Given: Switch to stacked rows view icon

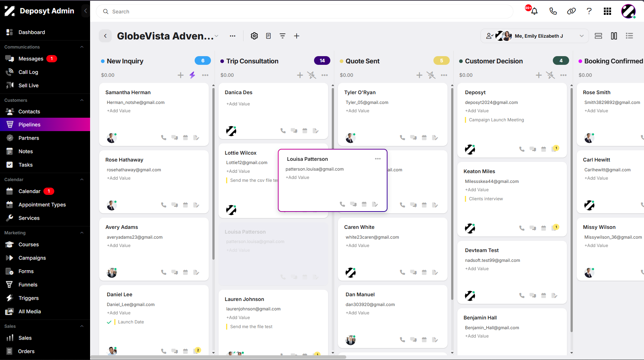Looking at the screenshot, I should coord(598,36).
